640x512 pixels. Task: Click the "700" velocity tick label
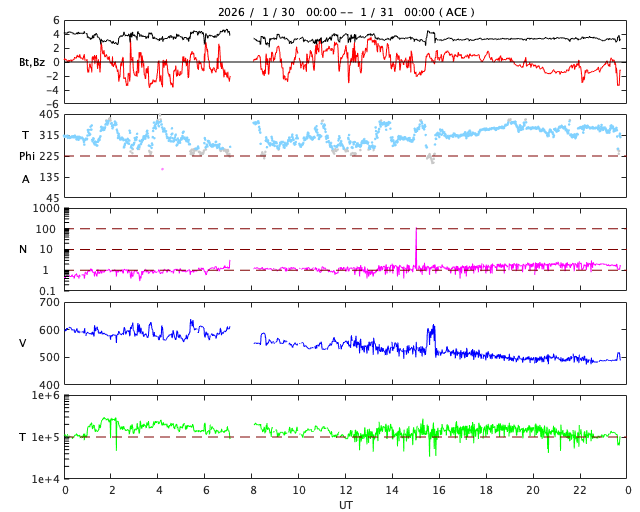49,302
